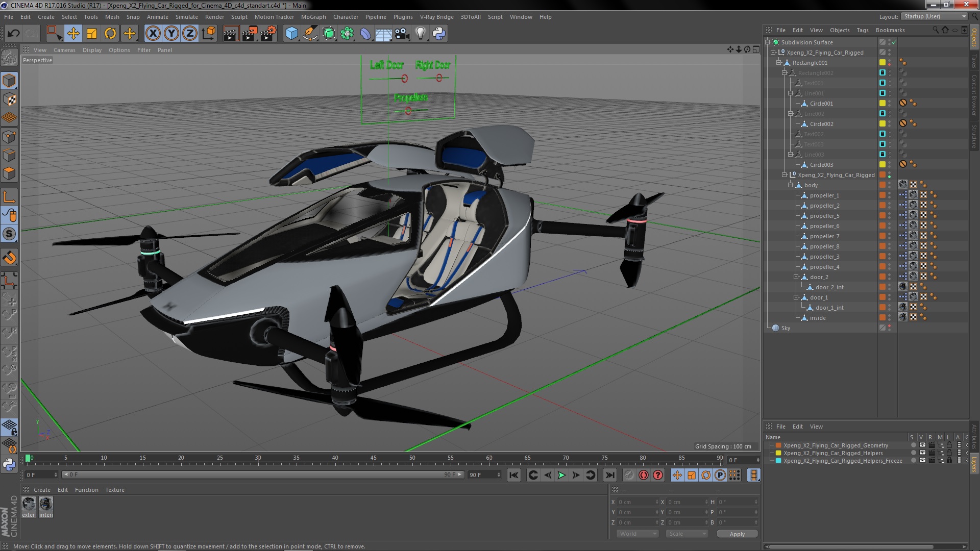Open the Simulate menu

click(x=186, y=17)
